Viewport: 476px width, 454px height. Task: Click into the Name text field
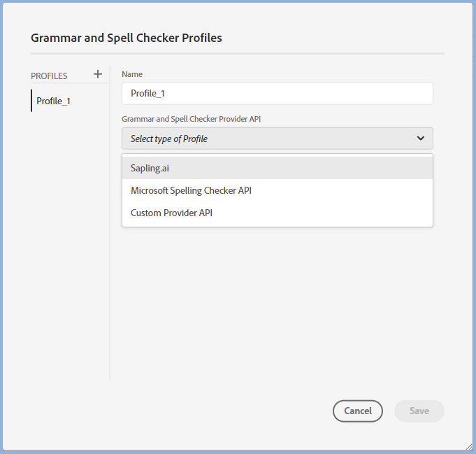click(277, 94)
